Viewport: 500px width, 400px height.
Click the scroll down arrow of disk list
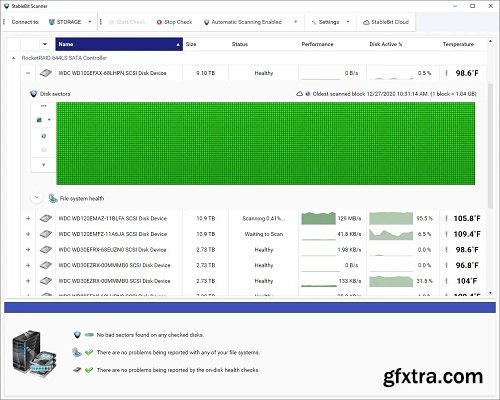490,293
